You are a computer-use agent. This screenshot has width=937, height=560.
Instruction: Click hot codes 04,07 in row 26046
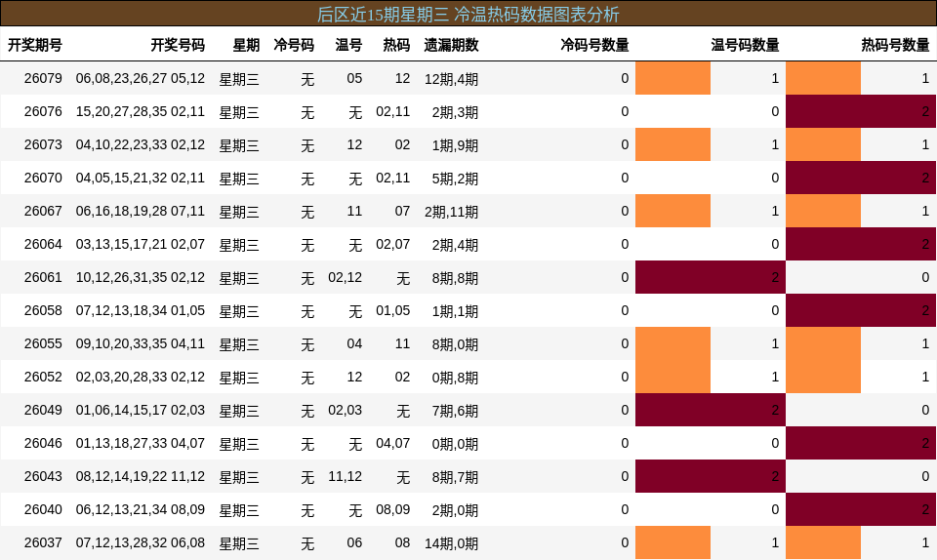click(x=392, y=443)
